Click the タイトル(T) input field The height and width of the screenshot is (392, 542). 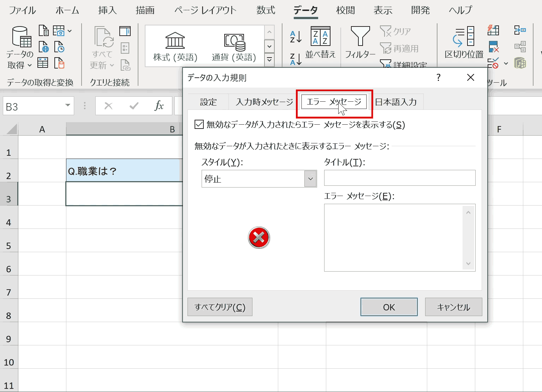tap(400, 178)
